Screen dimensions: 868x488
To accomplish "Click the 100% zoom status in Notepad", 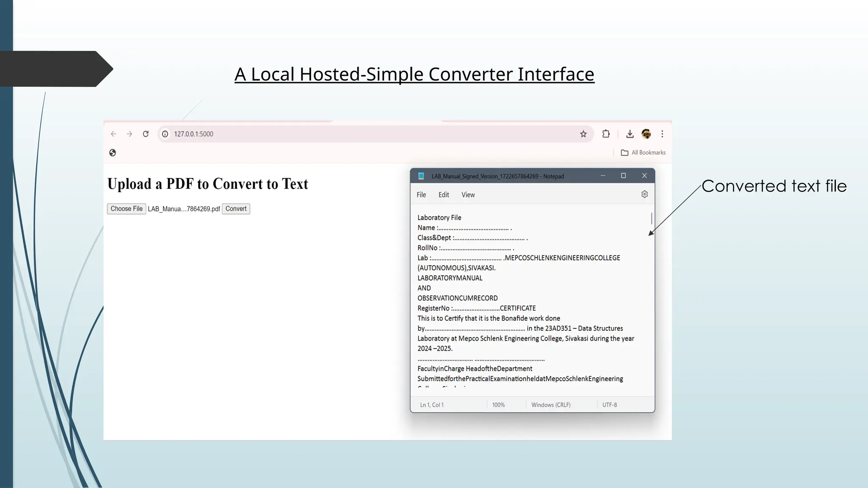I will pos(498,405).
